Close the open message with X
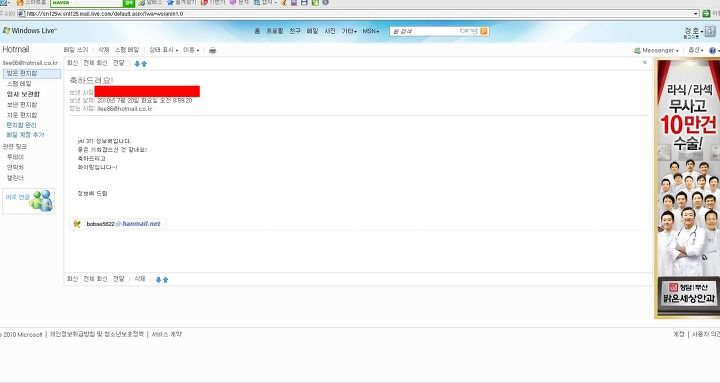Image resolution: width=720 pixels, height=383 pixels. click(x=645, y=62)
